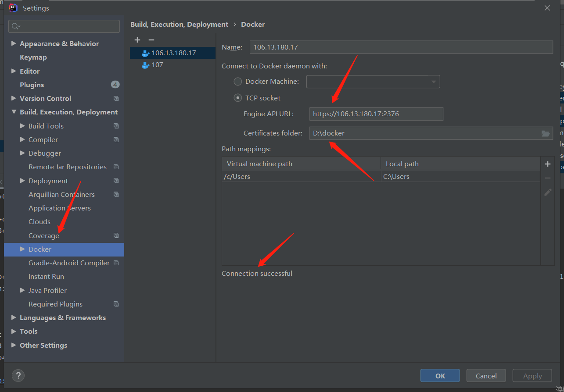Screen dimensions: 564x392
Task: Expand the Appearance & Behavior section
Action: (x=14, y=43)
